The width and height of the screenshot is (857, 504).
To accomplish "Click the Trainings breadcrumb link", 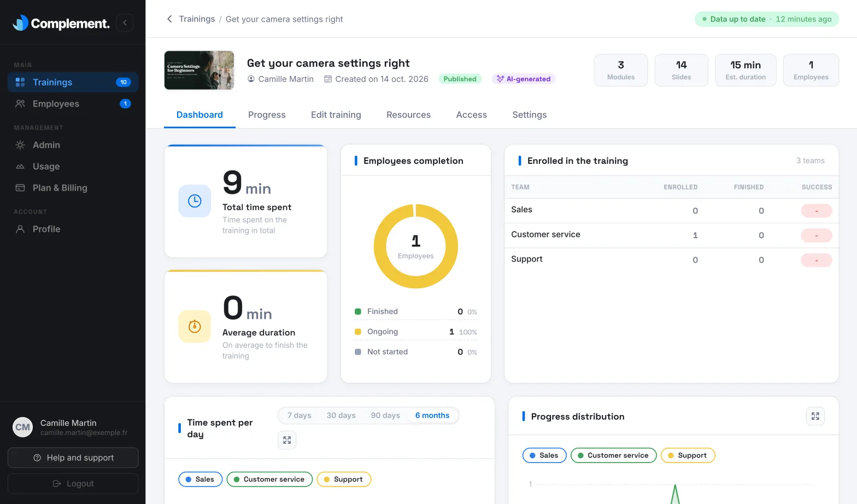I will pos(197,19).
